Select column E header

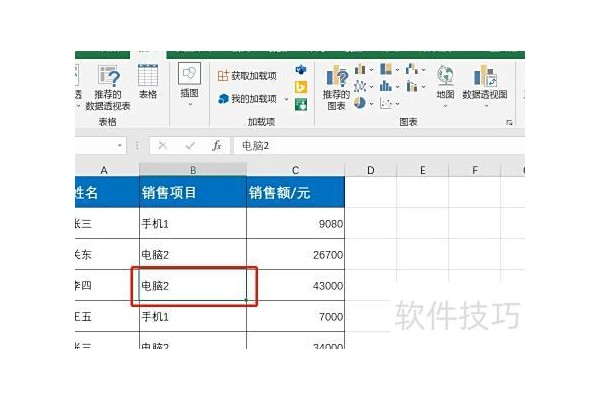coord(422,170)
